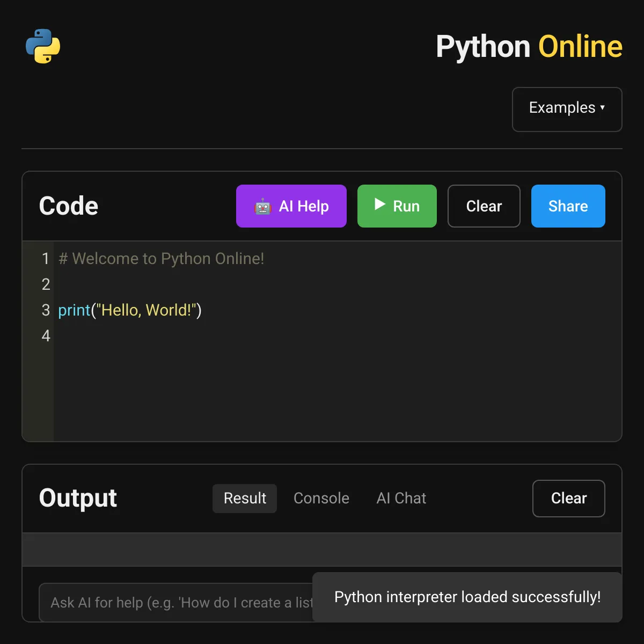Click the caret arrow on Examples button
The height and width of the screenshot is (644, 644).
pos(603,107)
